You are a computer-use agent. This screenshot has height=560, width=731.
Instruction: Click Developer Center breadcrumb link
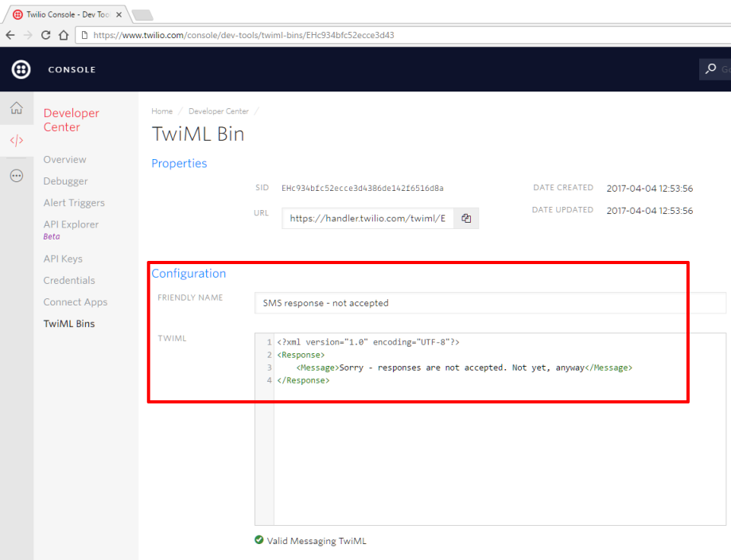point(218,111)
